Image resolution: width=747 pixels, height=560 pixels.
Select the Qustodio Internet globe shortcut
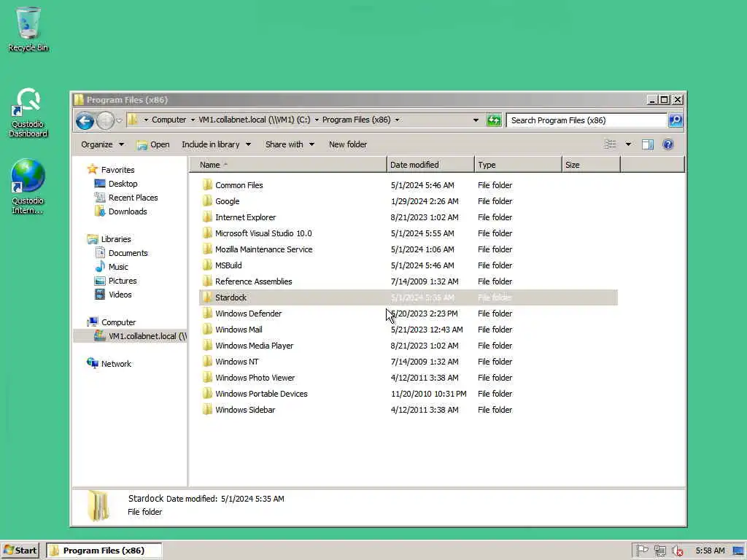click(x=28, y=187)
